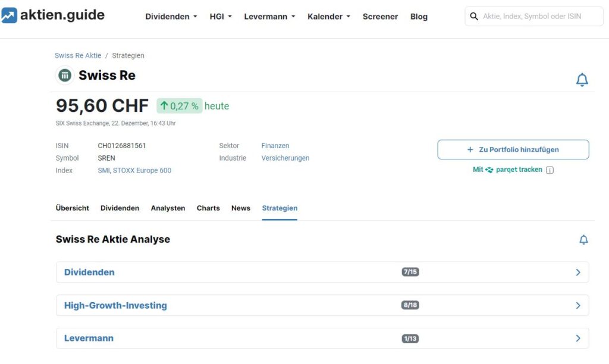
Task: Expand the High-Growth-Investing row chevron
Action: [578, 305]
